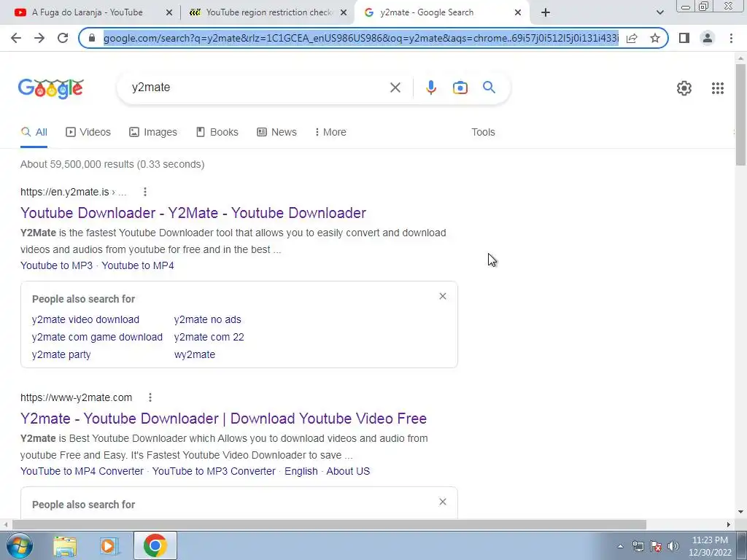This screenshot has width=747, height=560.
Task: Click the scroll-down arrow of page scrollbar
Action: coord(740,513)
